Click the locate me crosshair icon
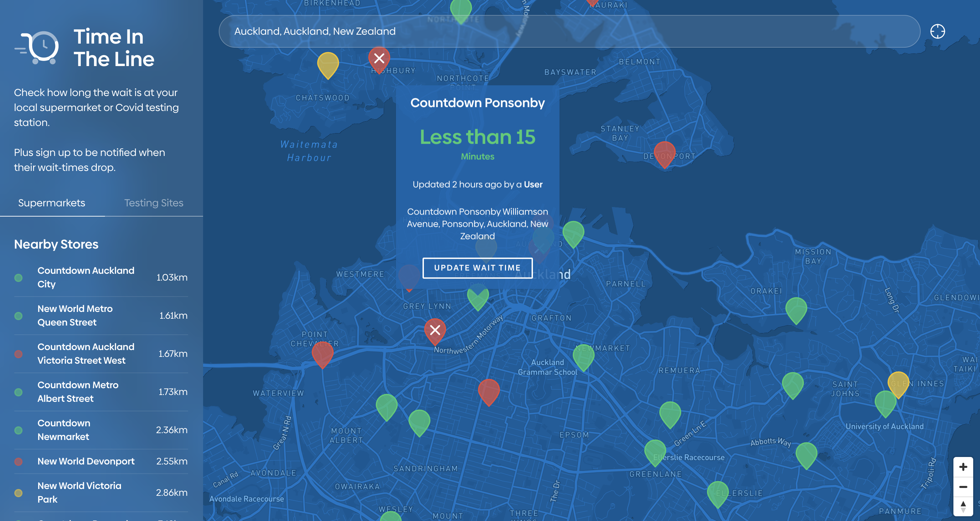 (937, 31)
